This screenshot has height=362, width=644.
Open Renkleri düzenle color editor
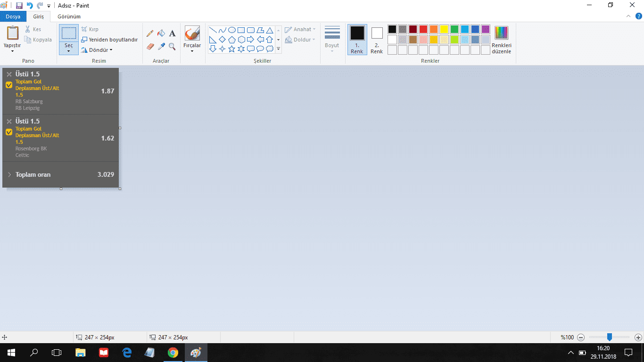[x=502, y=40]
